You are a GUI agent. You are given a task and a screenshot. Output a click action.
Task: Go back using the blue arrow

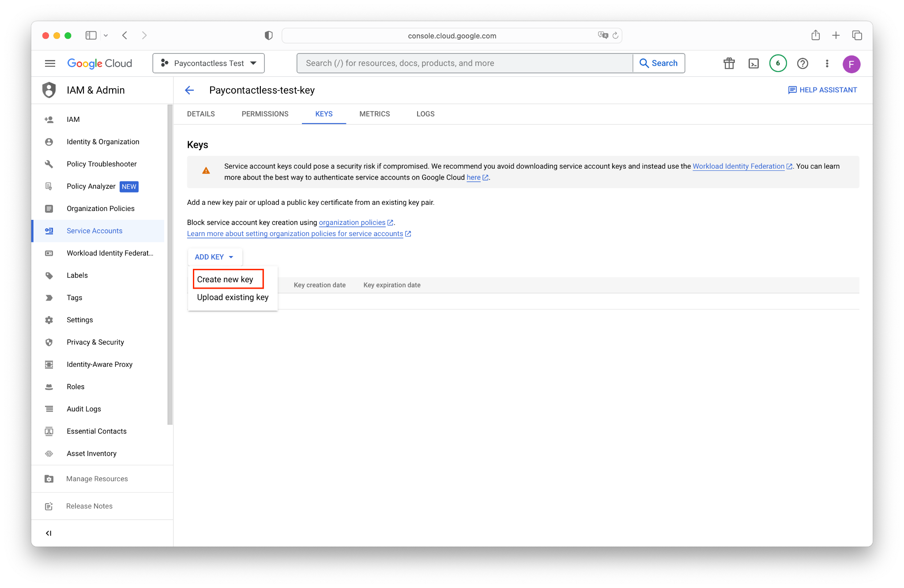pos(189,90)
